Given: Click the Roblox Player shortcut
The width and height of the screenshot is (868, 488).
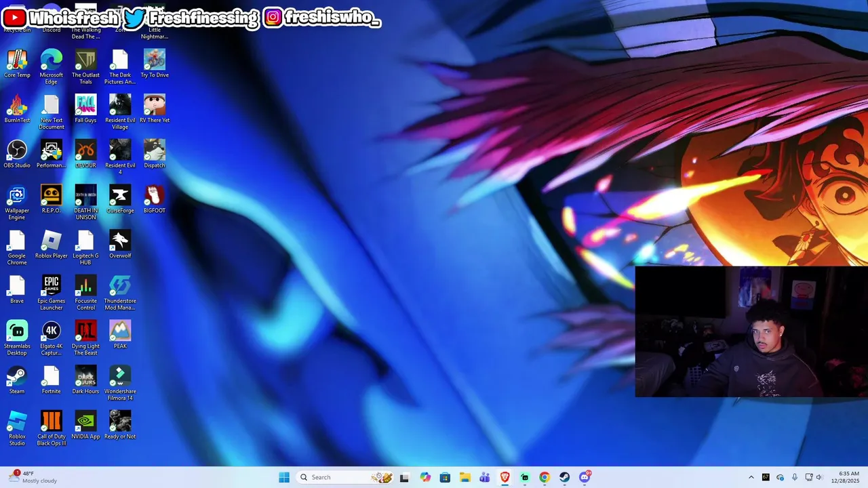Looking at the screenshot, I should (52, 245).
